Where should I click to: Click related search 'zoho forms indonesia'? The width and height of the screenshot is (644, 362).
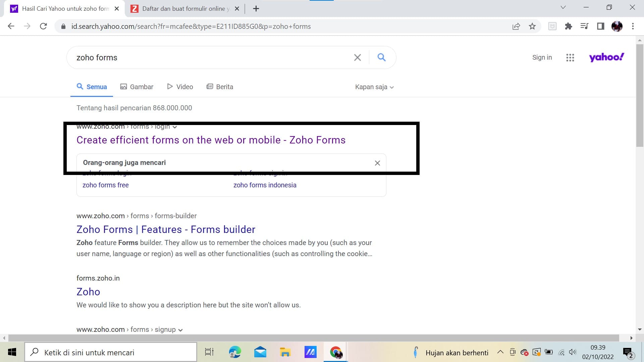pyautogui.click(x=265, y=185)
